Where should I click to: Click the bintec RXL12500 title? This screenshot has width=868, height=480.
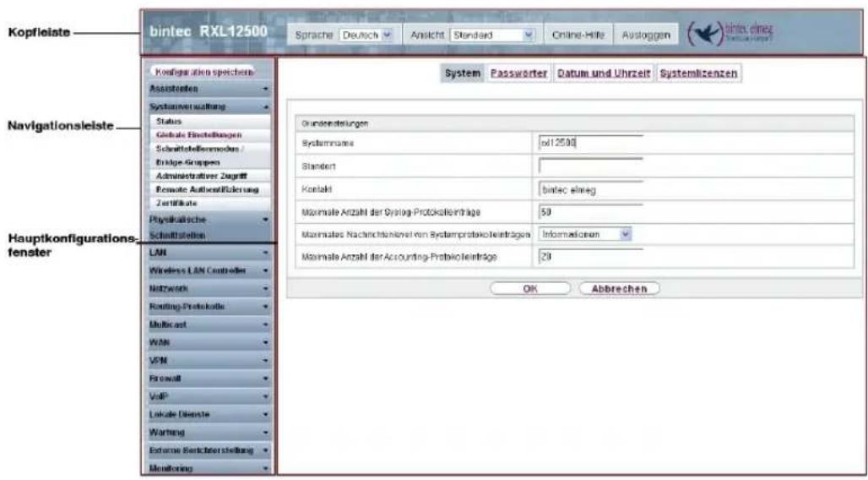(x=209, y=32)
